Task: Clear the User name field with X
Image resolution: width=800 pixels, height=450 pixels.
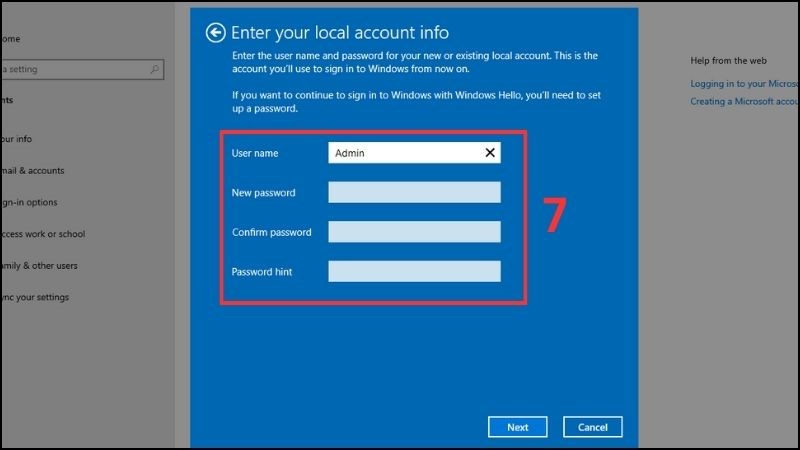Action: coord(490,153)
